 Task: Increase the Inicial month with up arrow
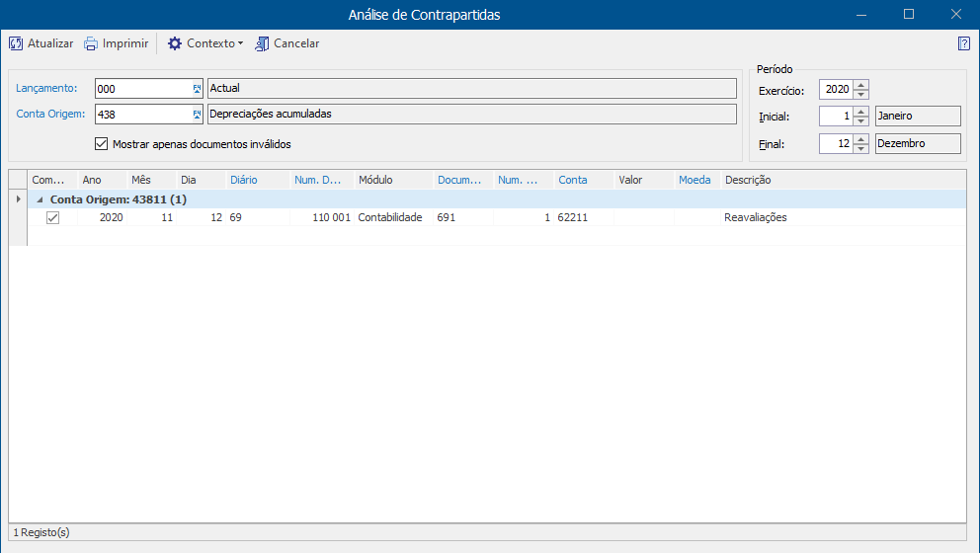[x=861, y=112]
